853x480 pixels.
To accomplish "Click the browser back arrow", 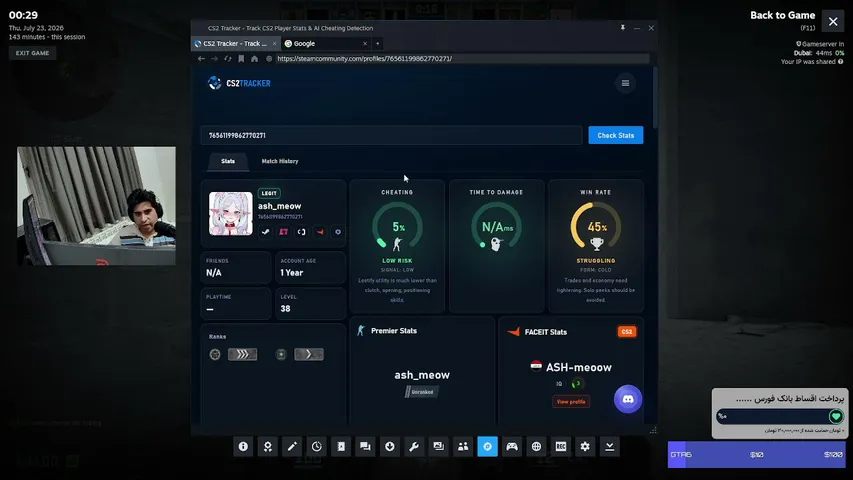I will click(x=201, y=59).
